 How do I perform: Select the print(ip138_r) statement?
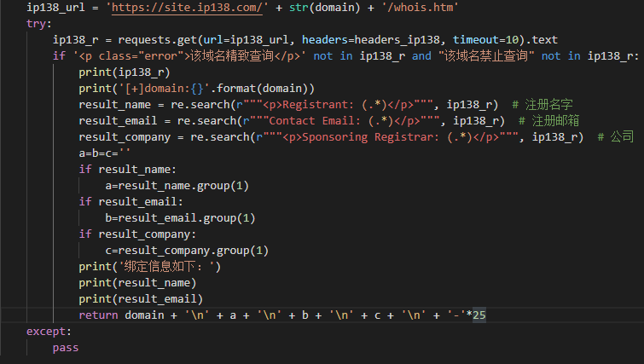[125, 72]
